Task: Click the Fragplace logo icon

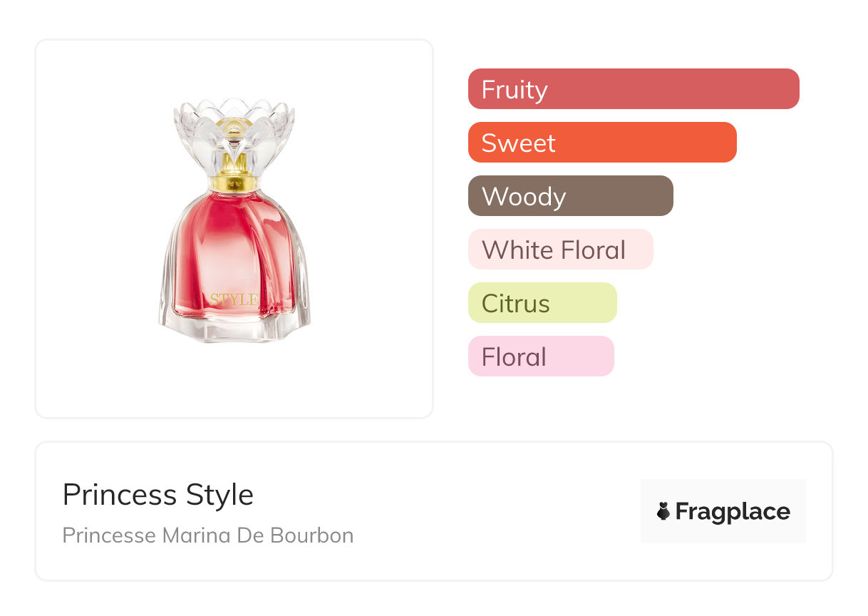Action: 663,511
